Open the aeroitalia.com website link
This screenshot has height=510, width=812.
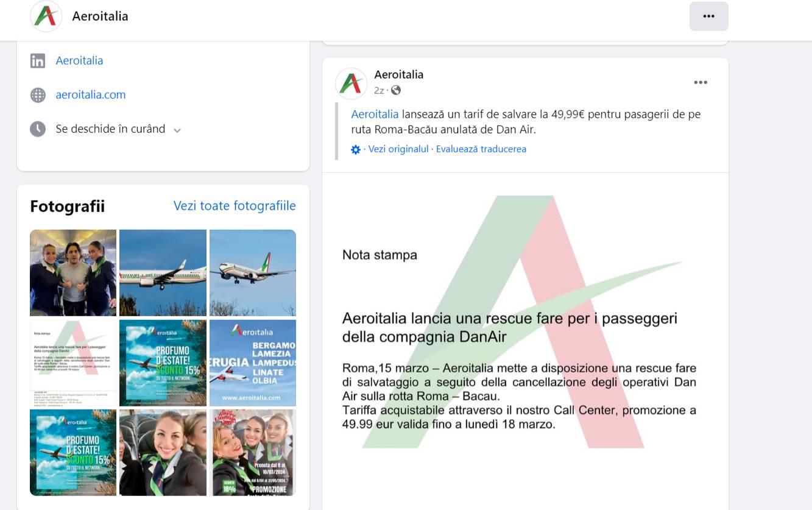(x=91, y=94)
